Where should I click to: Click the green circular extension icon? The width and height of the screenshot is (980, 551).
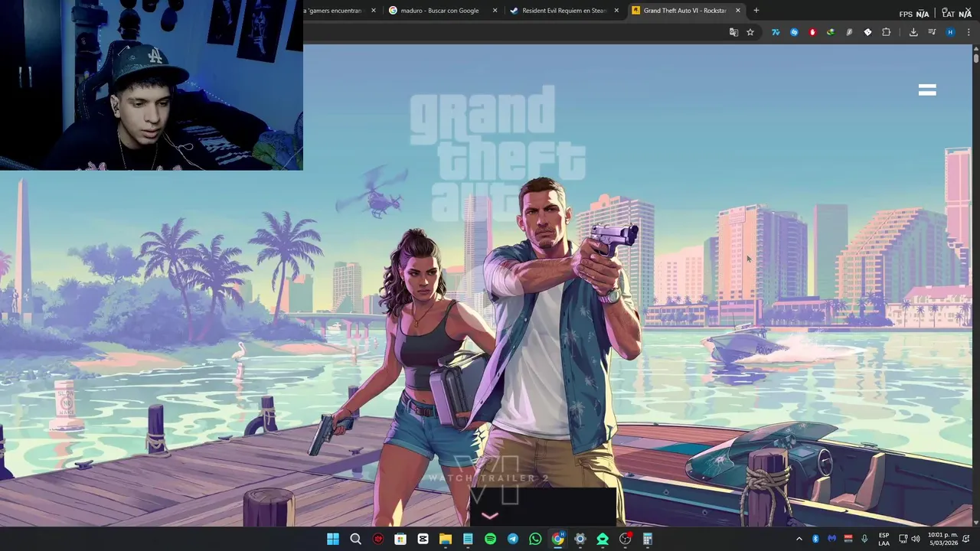click(831, 32)
